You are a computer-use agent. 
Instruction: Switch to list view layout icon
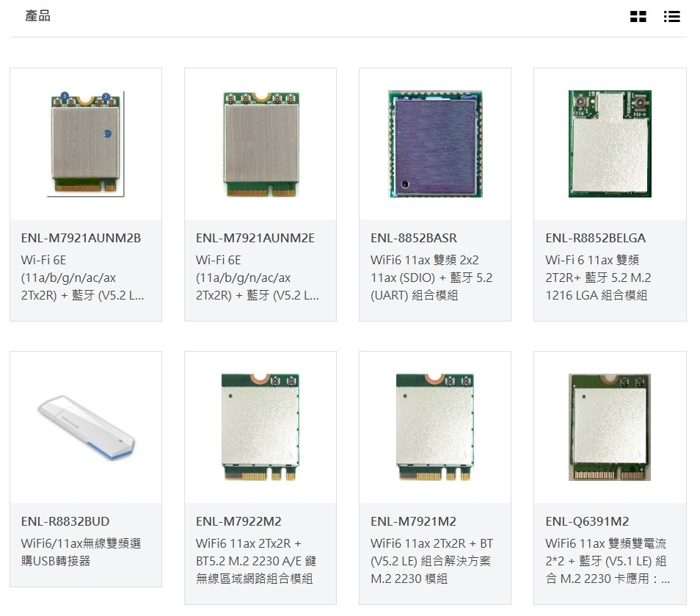pos(671,17)
